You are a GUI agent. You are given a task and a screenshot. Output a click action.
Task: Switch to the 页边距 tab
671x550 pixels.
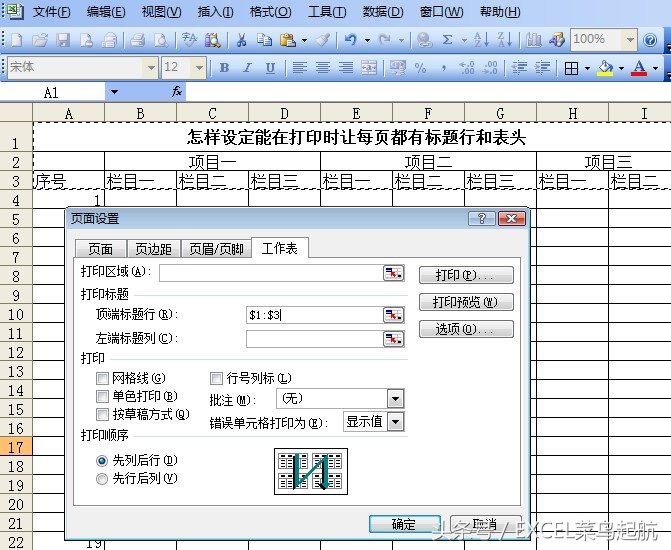tap(153, 249)
